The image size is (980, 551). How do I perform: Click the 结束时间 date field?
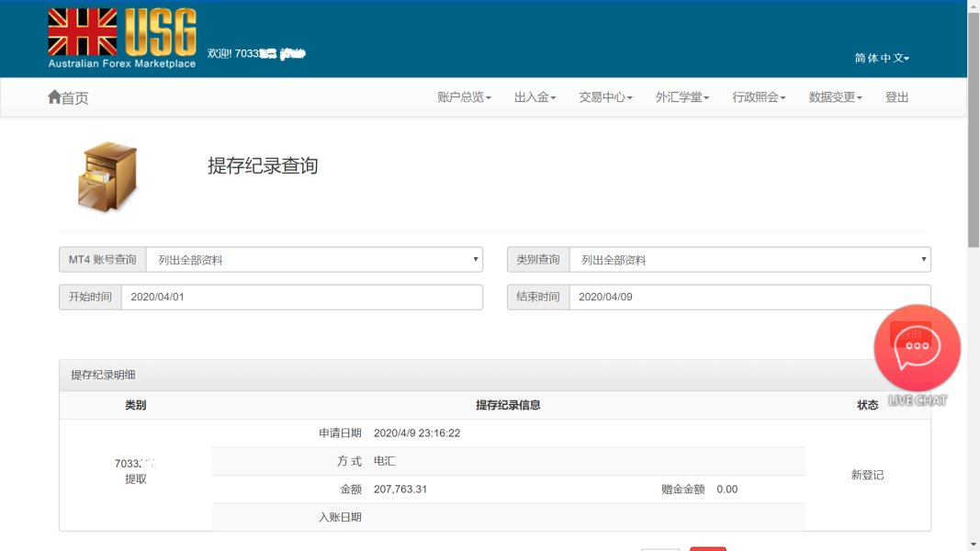point(749,297)
